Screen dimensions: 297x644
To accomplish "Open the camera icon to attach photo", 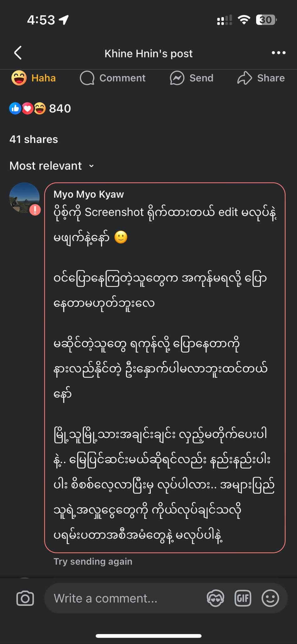I will [25, 598].
